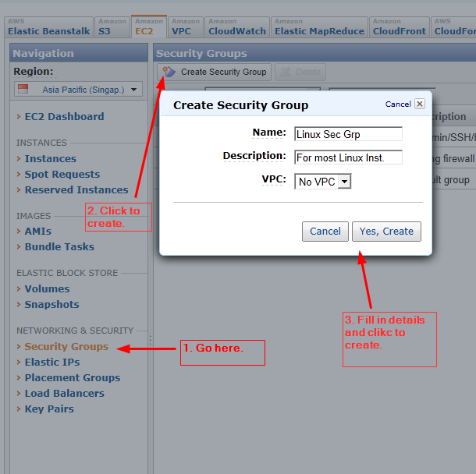Screen dimensions: 476x474
Task: Open Spot Requests in the navigation
Action: pos(62,175)
